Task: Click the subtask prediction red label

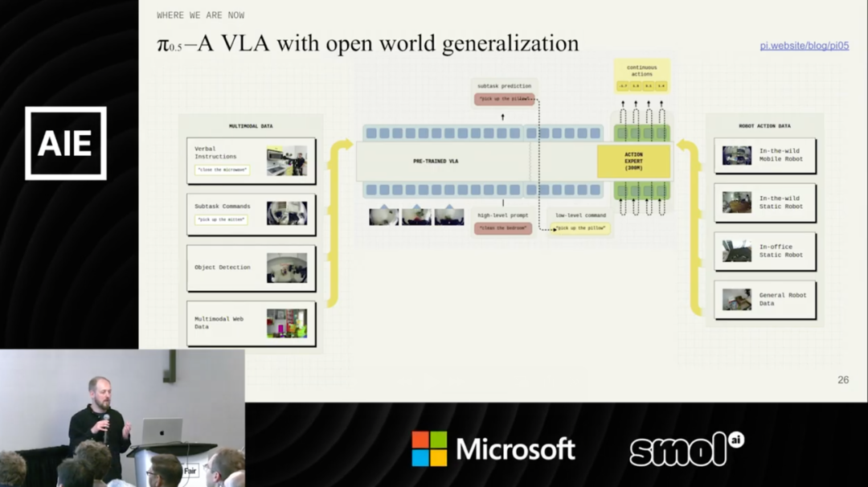Action: click(x=504, y=99)
